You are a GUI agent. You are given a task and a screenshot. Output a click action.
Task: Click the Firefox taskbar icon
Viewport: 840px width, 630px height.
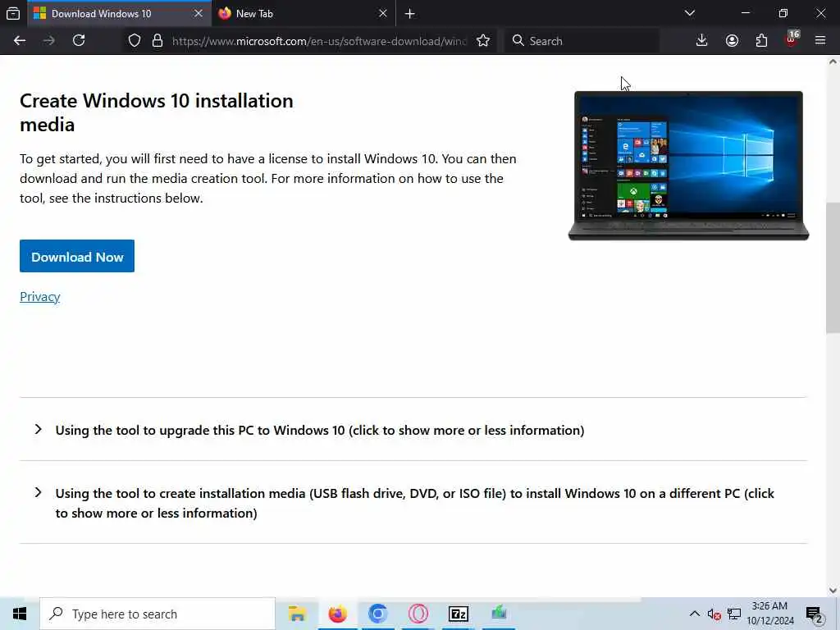[337, 614]
